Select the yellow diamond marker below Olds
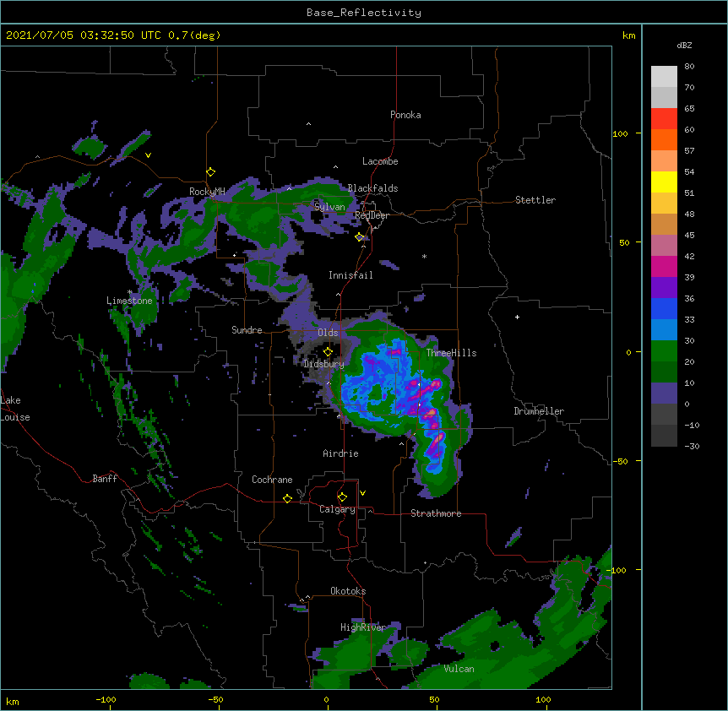The width and height of the screenshot is (728, 711). point(328,351)
